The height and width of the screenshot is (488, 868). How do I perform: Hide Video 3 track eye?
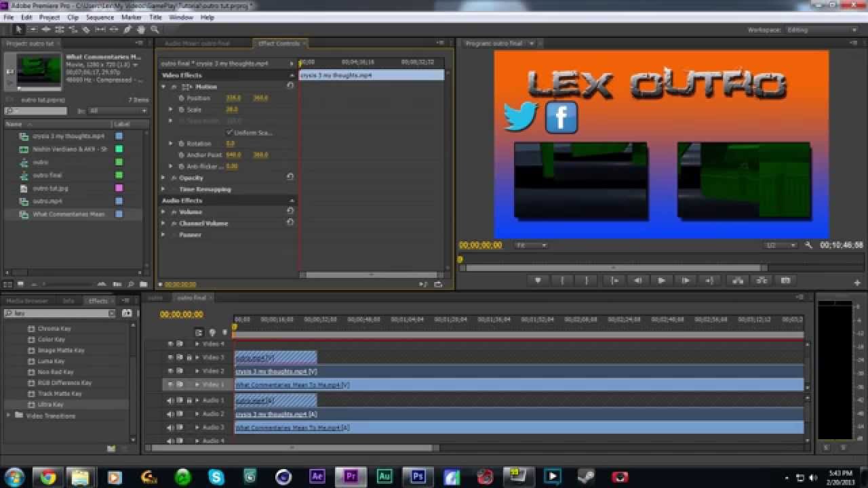(170, 357)
